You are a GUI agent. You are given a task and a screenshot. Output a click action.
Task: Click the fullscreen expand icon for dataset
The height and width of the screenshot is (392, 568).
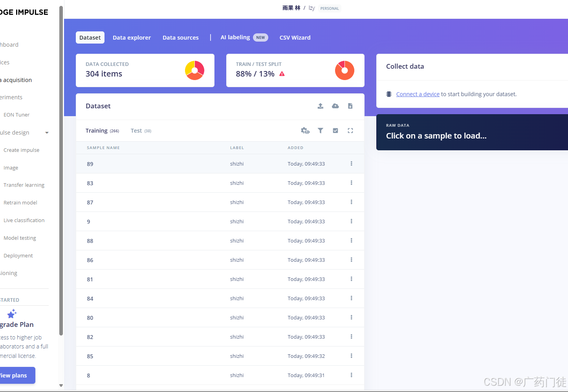click(x=350, y=131)
